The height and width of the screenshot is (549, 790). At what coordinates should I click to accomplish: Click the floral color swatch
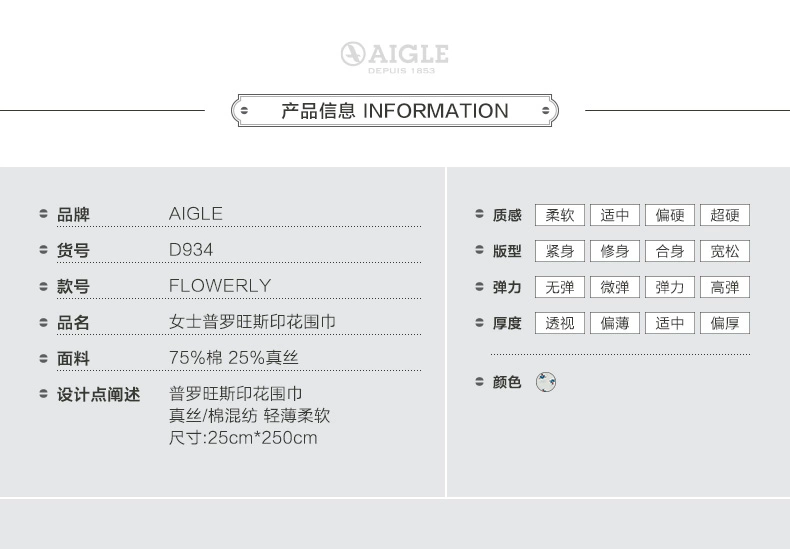546,382
